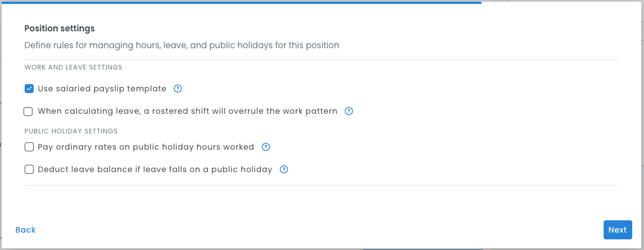This screenshot has width=644, height=250.
Task: Check Deduct leave balance on public holiday box
Action: pyautogui.click(x=29, y=169)
